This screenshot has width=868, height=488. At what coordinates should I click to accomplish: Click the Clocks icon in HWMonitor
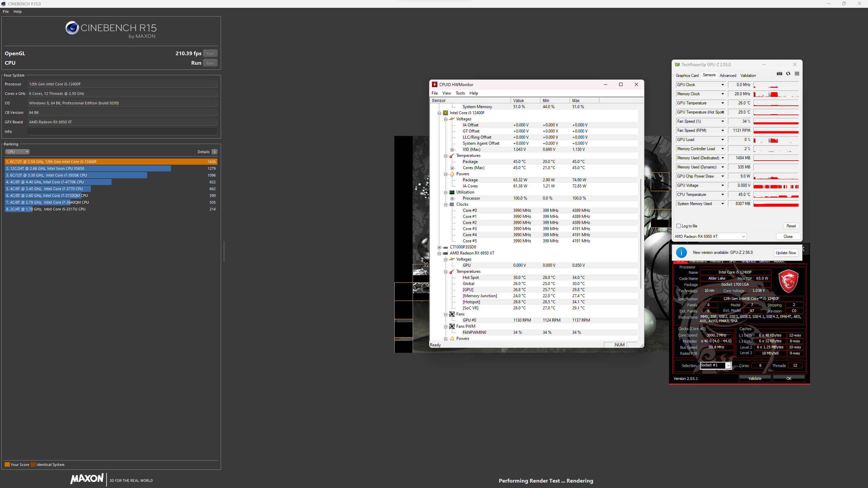coord(452,204)
